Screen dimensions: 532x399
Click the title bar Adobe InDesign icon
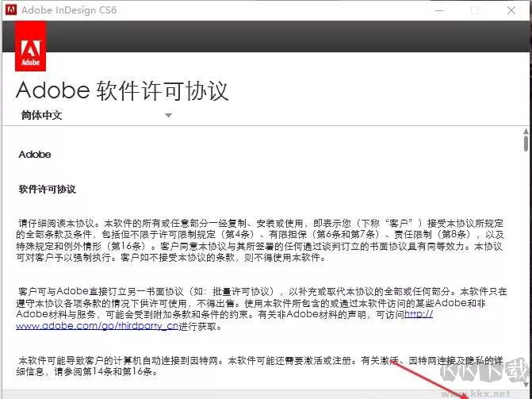[x=11, y=10]
